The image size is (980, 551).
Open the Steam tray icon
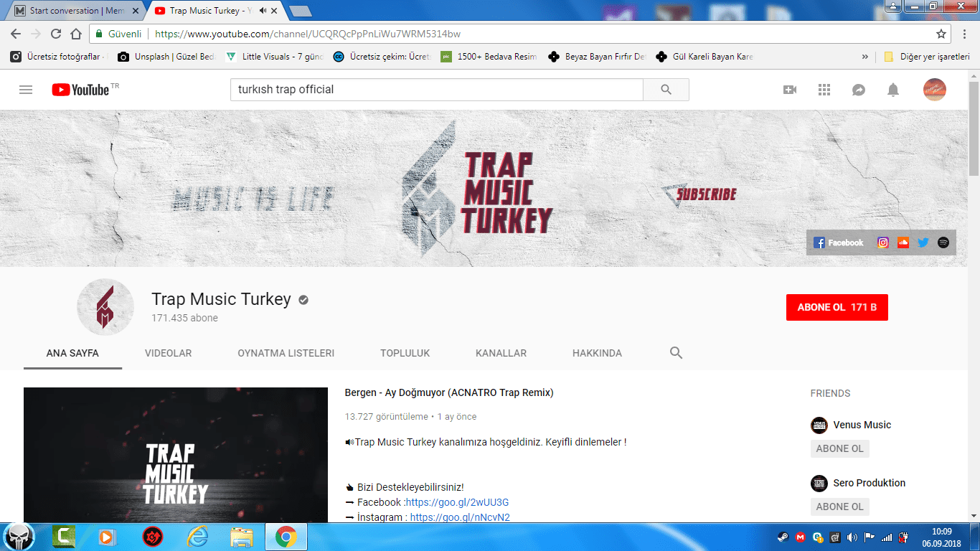[x=783, y=537]
